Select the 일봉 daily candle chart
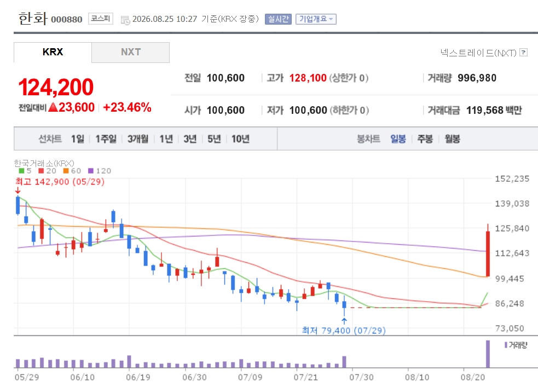 coord(398,139)
